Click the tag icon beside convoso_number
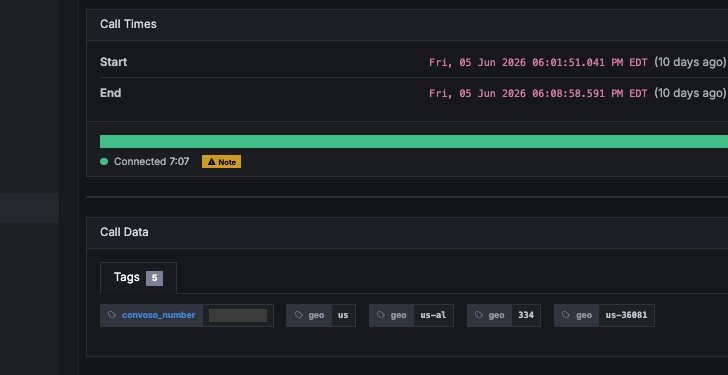This screenshot has width=728, height=375. [x=112, y=315]
